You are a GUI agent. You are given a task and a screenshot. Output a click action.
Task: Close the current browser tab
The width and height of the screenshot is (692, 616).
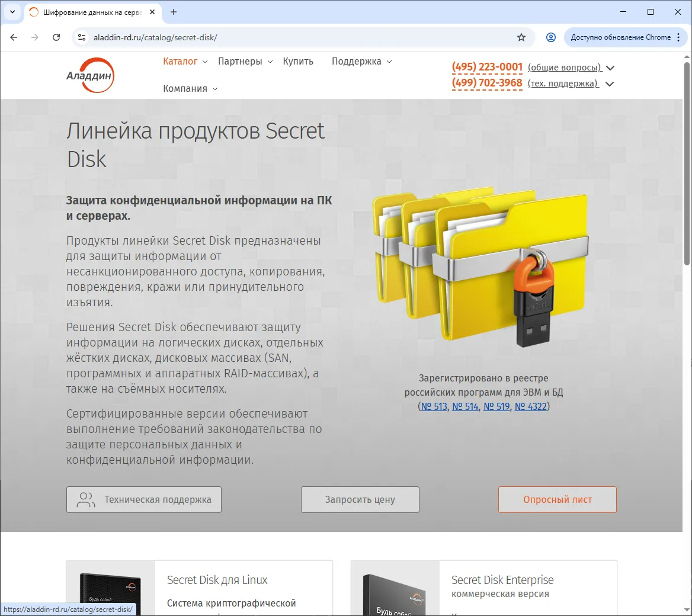(x=152, y=12)
